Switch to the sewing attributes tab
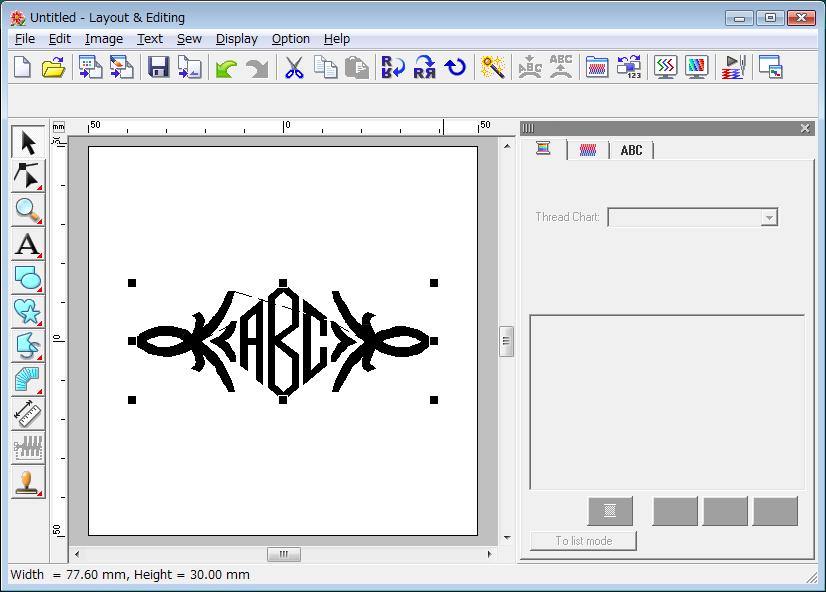 tap(588, 150)
